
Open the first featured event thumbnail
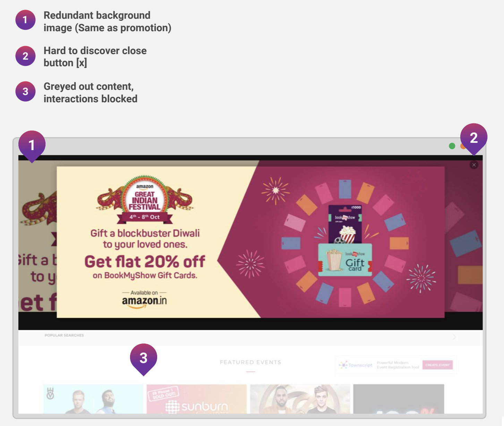tap(93, 399)
